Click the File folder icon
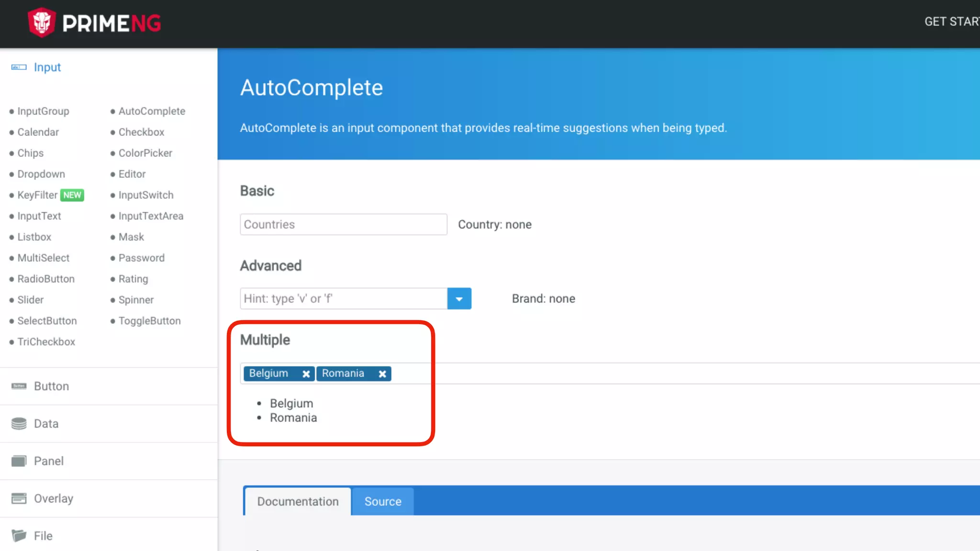Viewport: 980px width, 551px height. 19,536
